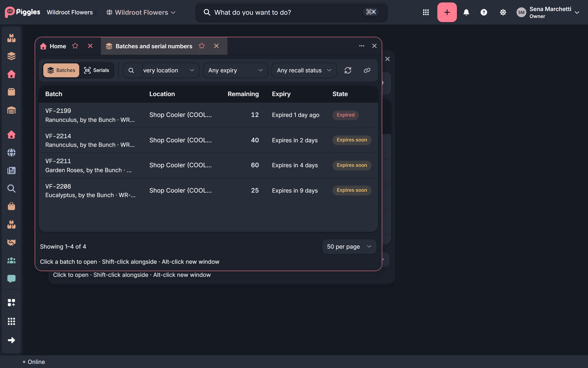The image size is (588, 368).
Task: Open the notifications bell
Action: click(466, 12)
